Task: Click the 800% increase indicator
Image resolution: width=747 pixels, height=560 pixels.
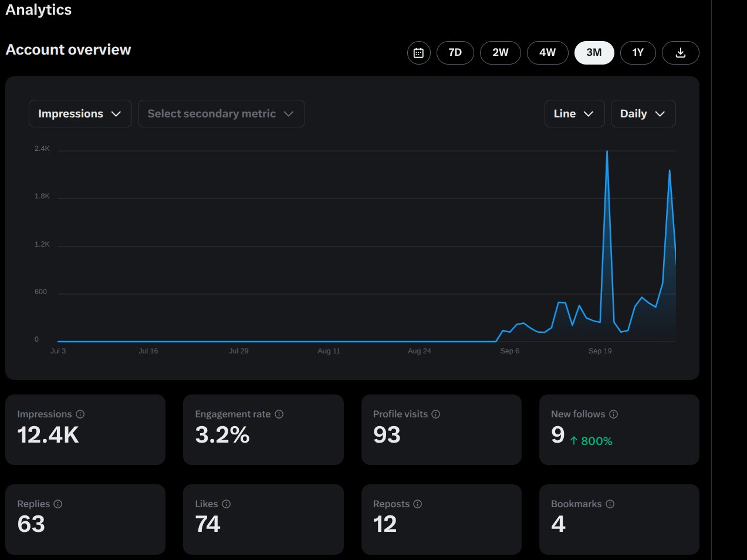Action: click(x=591, y=441)
